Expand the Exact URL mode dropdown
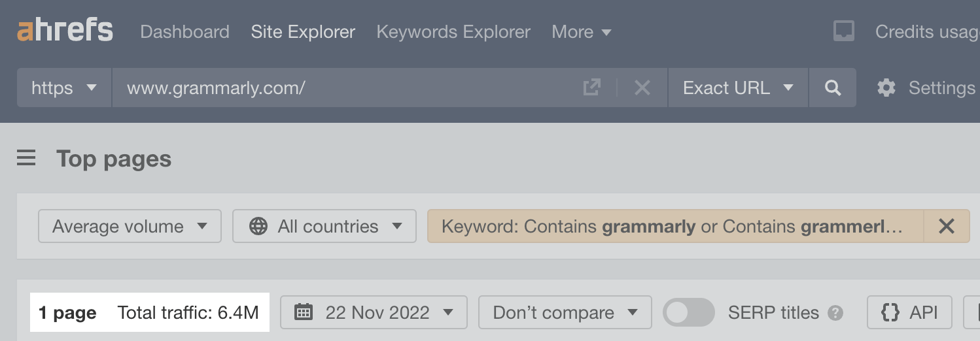The height and width of the screenshot is (341, 980). 738,88
